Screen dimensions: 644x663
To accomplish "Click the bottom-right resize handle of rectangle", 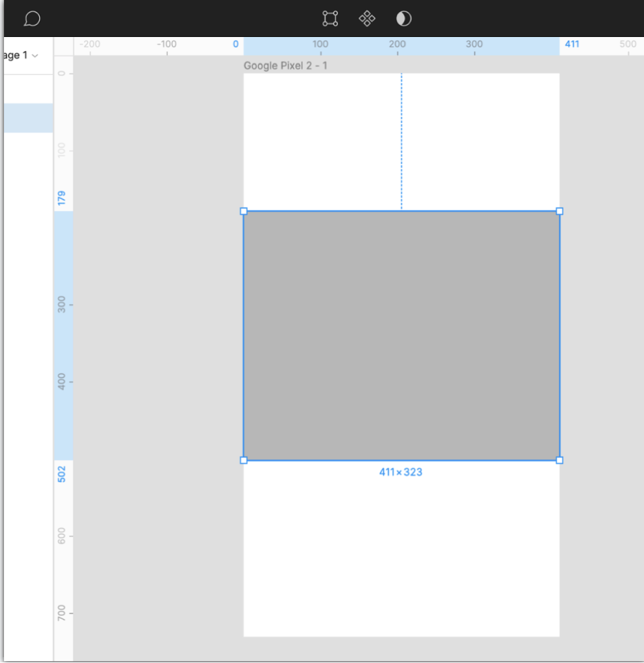I will pyautogui.click(x=559, y=460).
